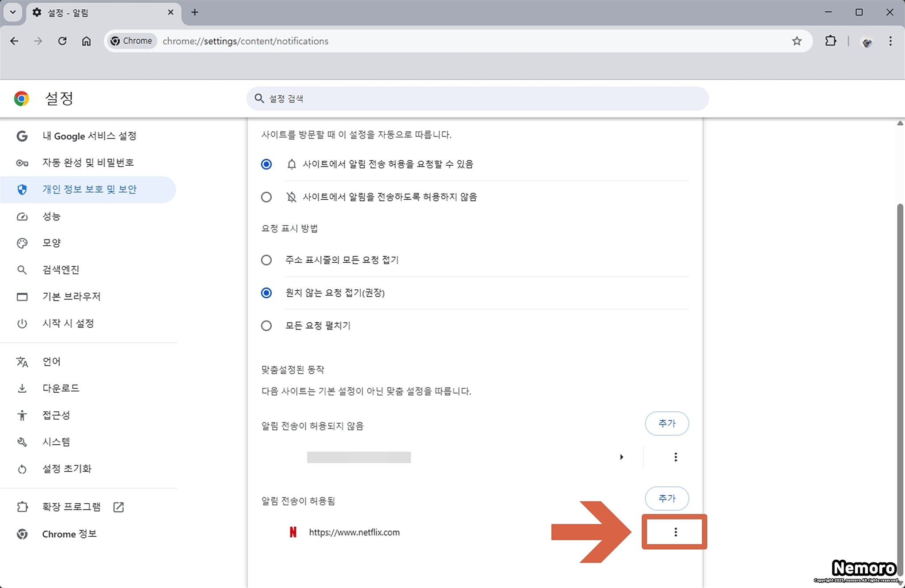The height and width of the screenshot is (588, 905).
Task: Select '사이트에서 알림을 전송하도록 허용하지 않음' radio
Action: [266, 197]
